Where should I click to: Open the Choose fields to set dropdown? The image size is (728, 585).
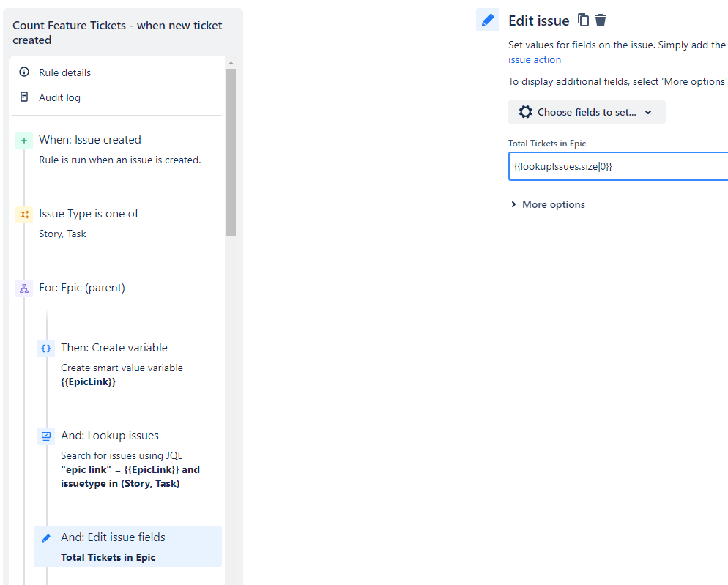[586, 112]
